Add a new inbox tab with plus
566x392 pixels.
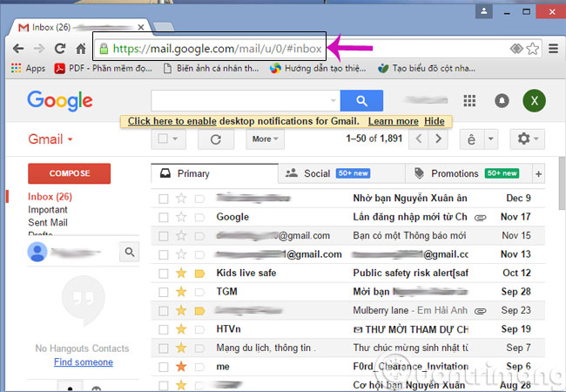(538, 174)
